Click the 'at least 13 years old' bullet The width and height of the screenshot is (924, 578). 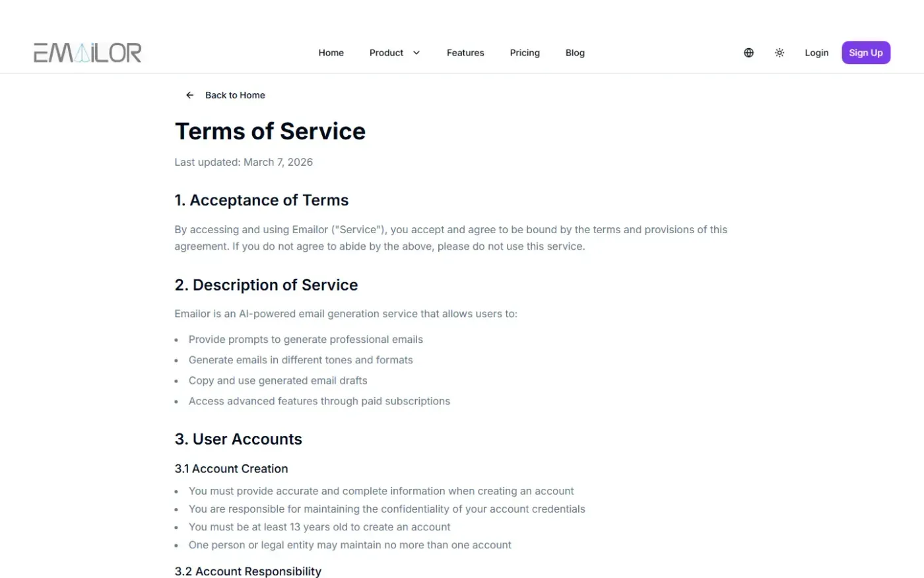319,527
